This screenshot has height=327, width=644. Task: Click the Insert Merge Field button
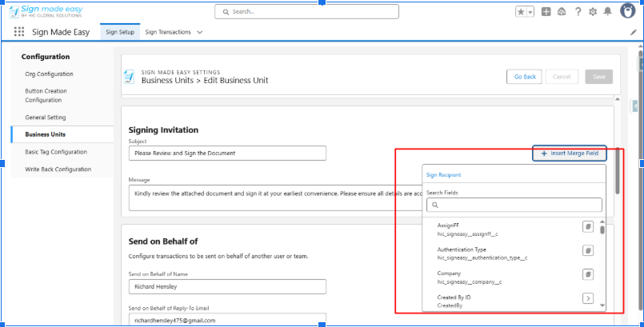click(569, 153)
